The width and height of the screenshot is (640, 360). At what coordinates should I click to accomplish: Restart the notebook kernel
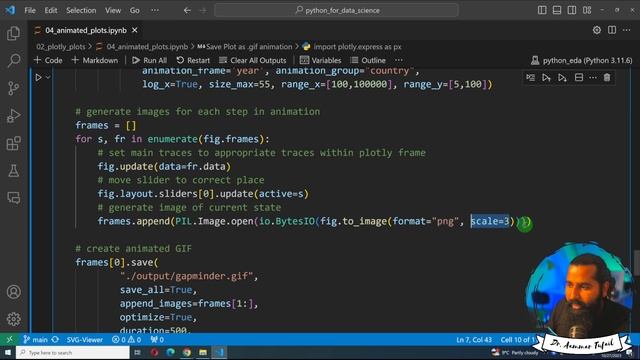point(193,60)
